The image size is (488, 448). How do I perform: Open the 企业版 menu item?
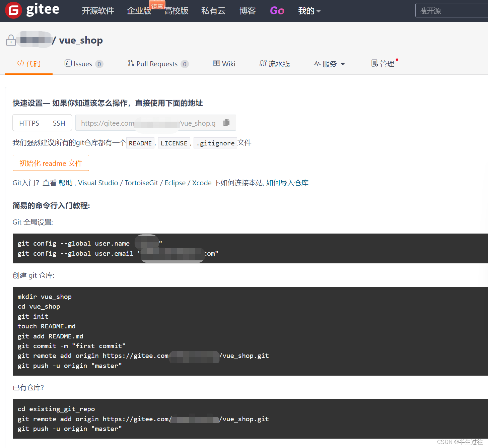139,11
